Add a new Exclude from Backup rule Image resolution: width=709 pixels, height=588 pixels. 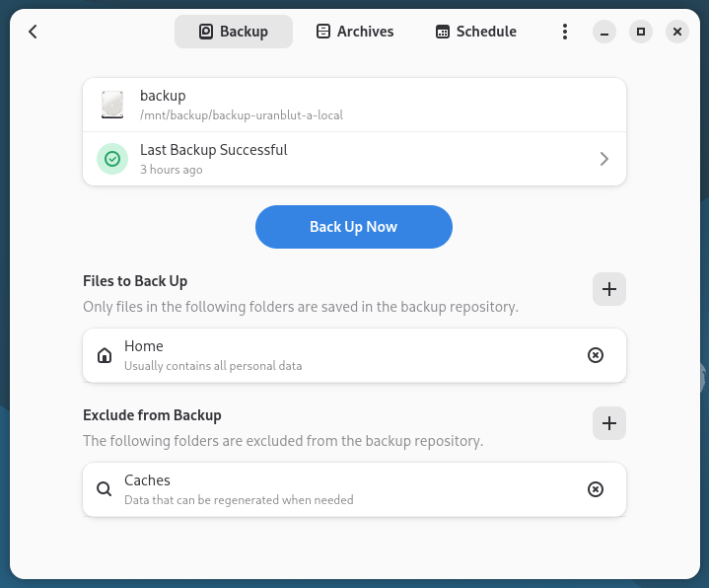(x=608, y=423)
